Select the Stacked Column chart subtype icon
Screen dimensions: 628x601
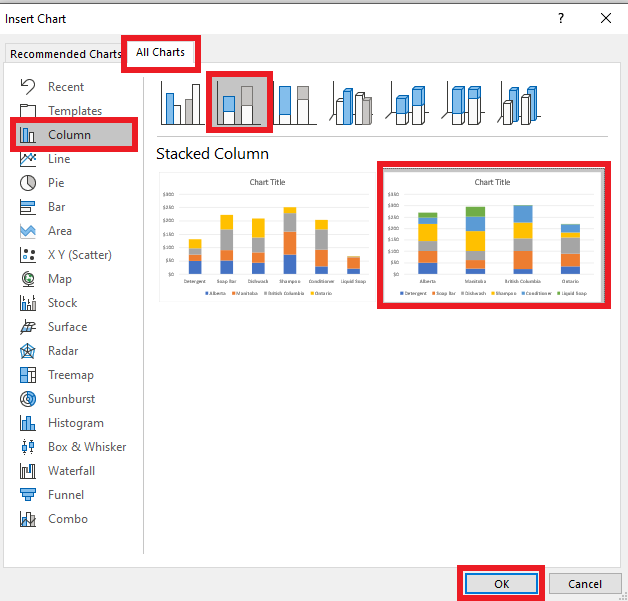[240, 102]
